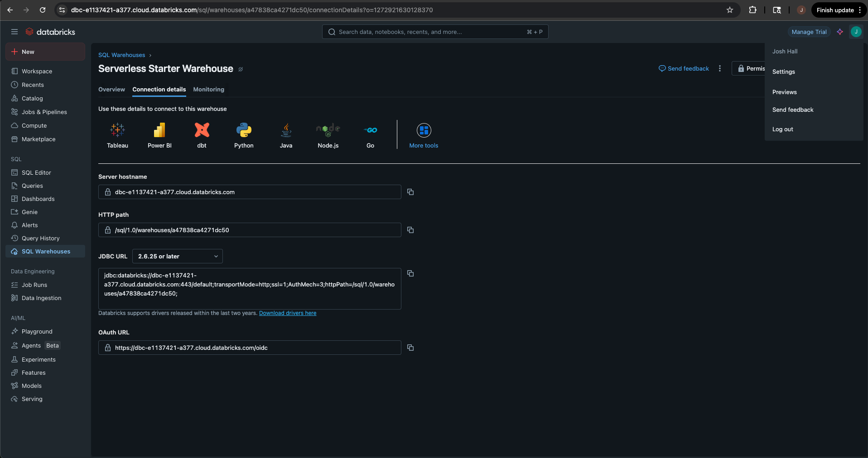Open the Tableau connection tool
Viewport: 868px width, 458px height.
click(117, 135)
